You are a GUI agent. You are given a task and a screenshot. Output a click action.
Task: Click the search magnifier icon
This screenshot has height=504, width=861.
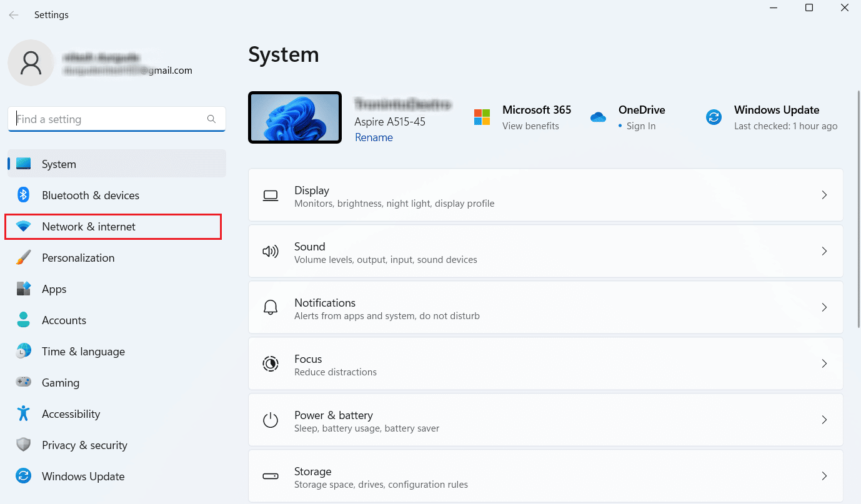(211, 119)
